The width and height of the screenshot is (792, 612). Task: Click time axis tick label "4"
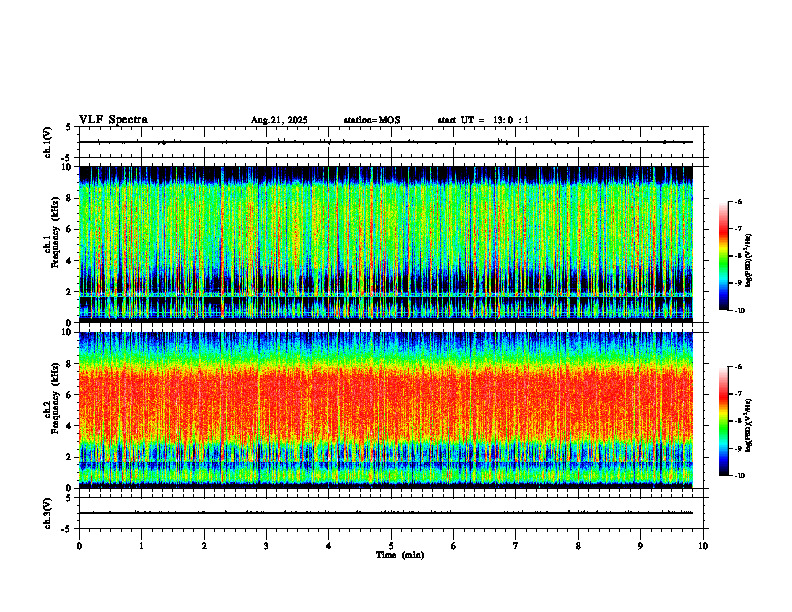329,546
